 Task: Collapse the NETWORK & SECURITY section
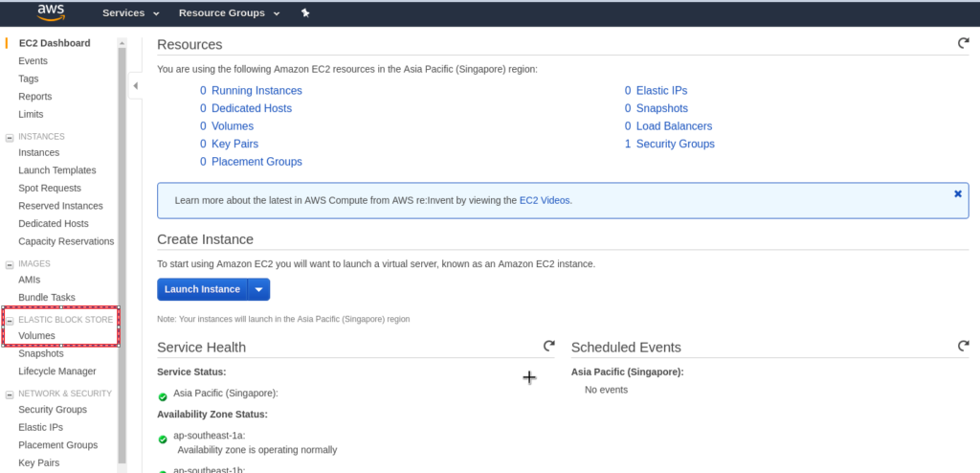pos(10,394)
